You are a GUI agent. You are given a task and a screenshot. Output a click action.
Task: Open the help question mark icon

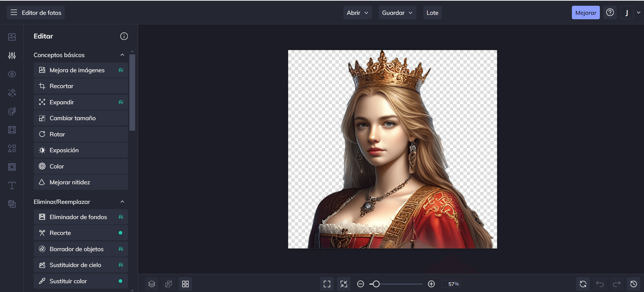coord(610,12)
